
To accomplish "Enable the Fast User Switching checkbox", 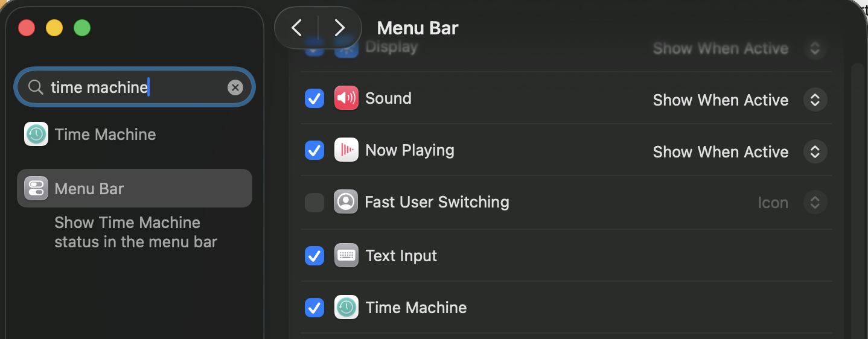I will (x=314, y=203).
